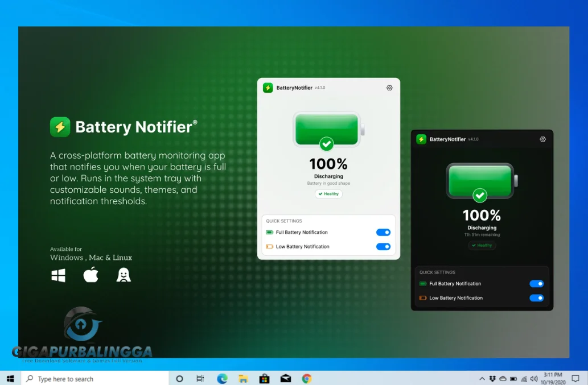Click the BatteryNotifier logo in light window
This screenshot has height=385, width=588.
click(268, 88)
